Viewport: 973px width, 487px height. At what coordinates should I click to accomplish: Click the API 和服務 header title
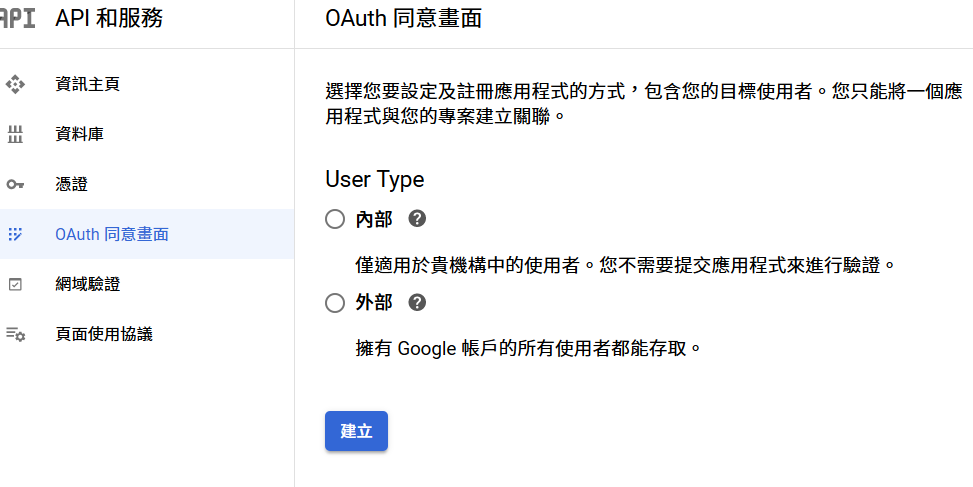[109, 18]
